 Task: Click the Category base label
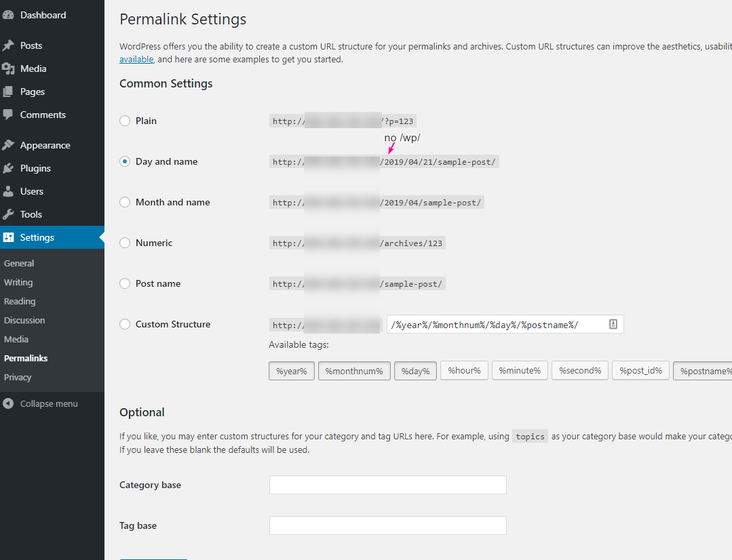151,485
